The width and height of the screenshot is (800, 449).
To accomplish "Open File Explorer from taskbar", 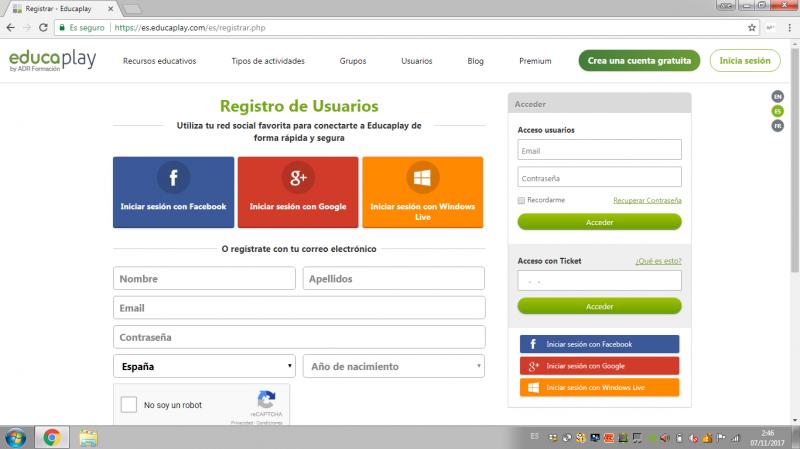I will 88,438.
